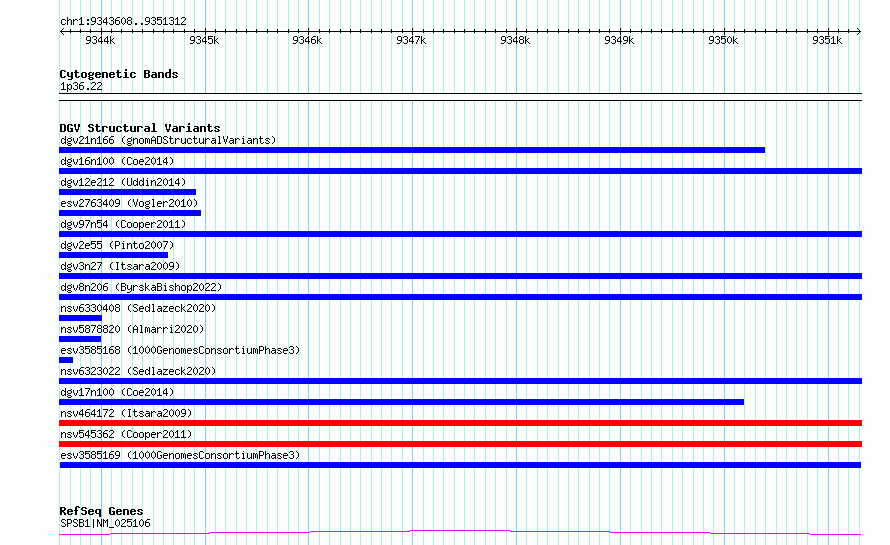The width and height of the screenshot is (890, 545).
Task: Open nsv6330408 (Sedlazeck2020) label
Action: pos(138,308)
